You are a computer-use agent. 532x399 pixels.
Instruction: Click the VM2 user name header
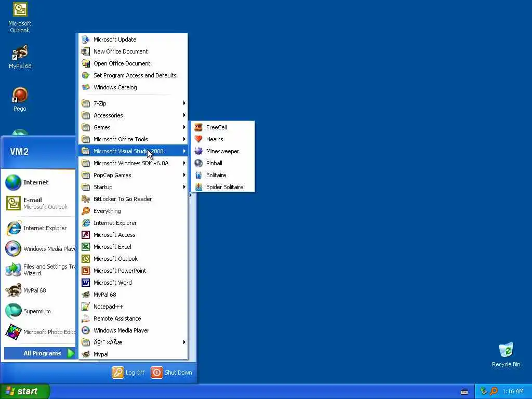tap(19, 152)
